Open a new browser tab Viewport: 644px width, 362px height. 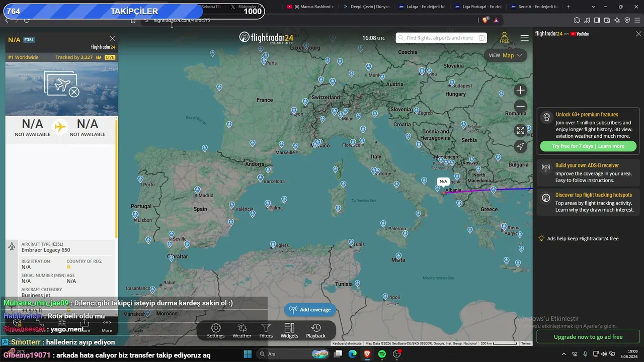(569, 7)
